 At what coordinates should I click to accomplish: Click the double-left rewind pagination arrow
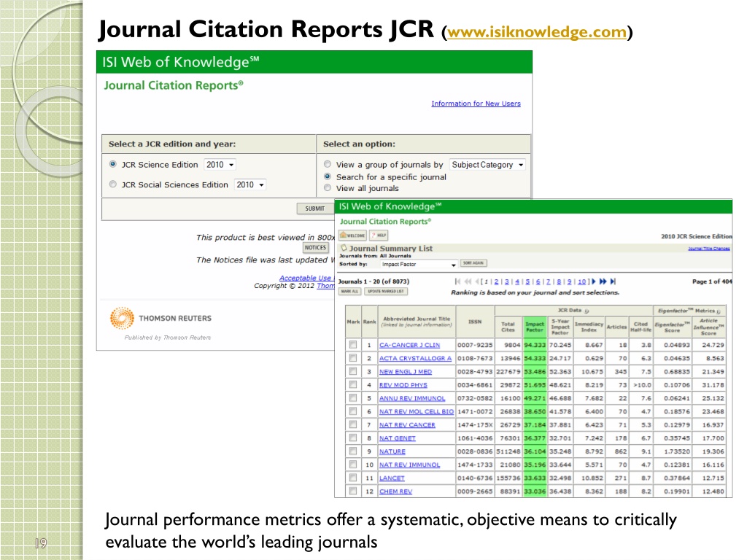468,281
